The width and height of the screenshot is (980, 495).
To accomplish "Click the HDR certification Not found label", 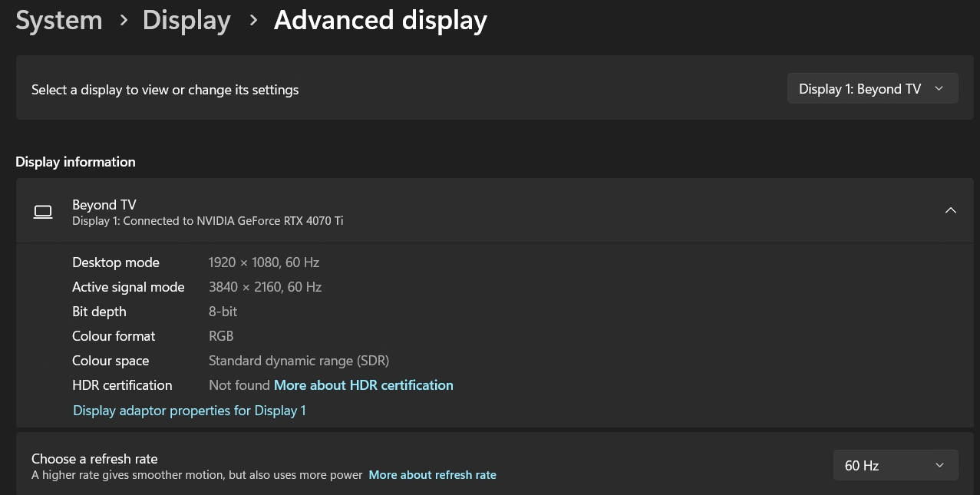I will click(x=240, y=384).
